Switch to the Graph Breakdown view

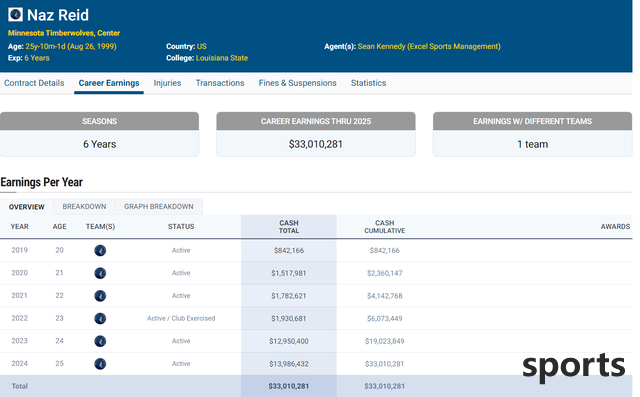tap(159, 206)
